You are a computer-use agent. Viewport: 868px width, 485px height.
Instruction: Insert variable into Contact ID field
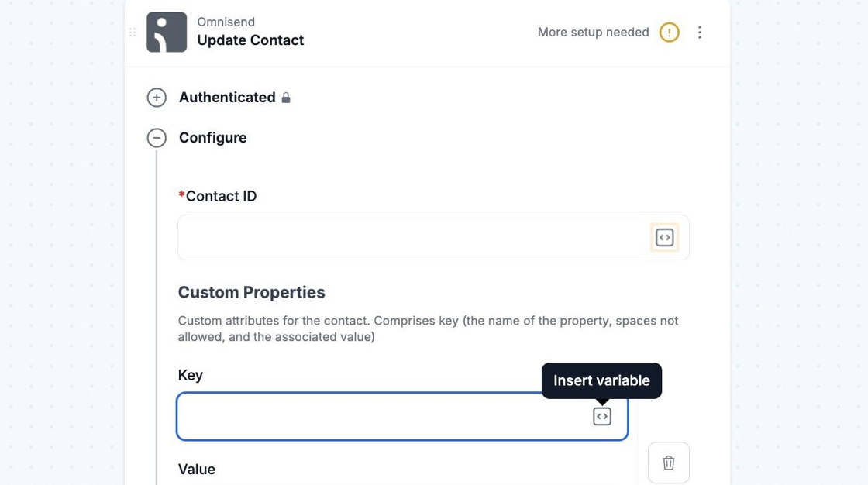(x=664, y=238)
